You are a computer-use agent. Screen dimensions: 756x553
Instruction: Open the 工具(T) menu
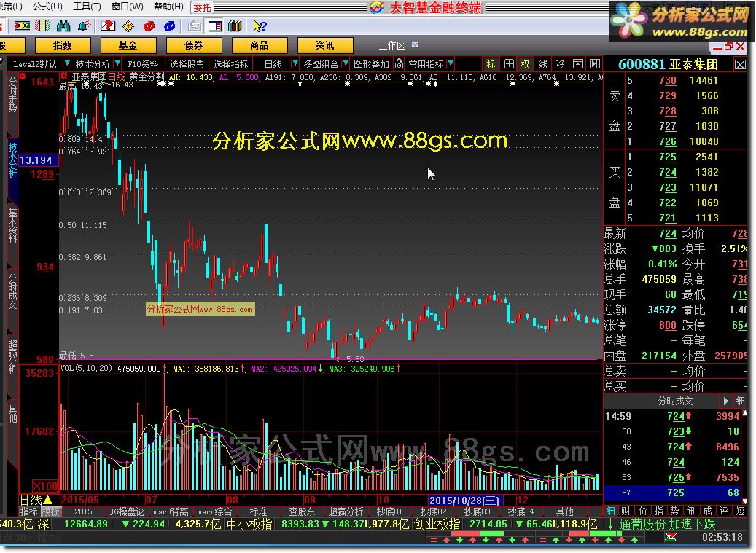coord(87,7)
